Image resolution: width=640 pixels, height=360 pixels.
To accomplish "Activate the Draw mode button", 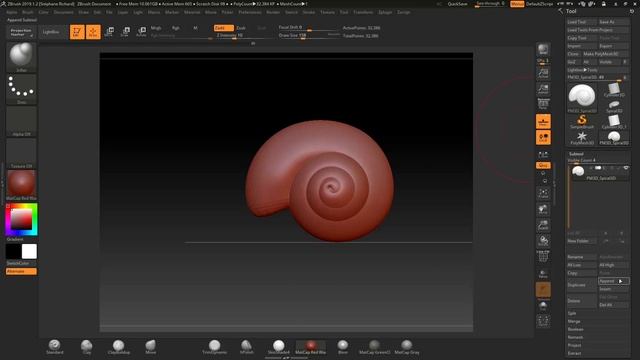I will 93,32.
